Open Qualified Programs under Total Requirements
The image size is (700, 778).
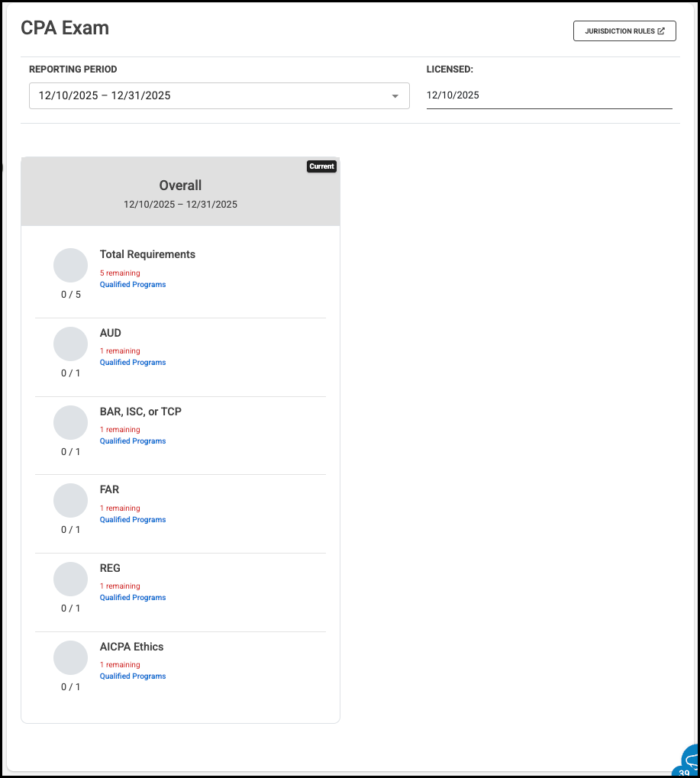[x=133, y=285]
